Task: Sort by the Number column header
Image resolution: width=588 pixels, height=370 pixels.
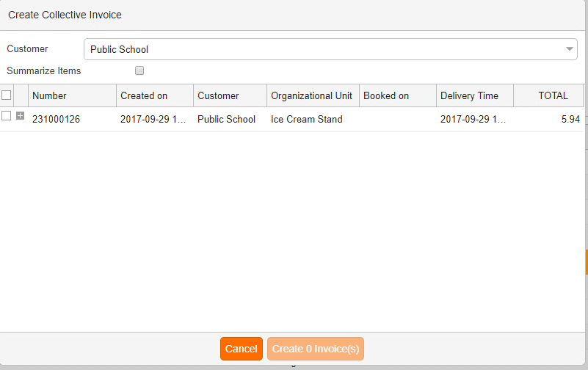Action: click(x=73, y=95)
